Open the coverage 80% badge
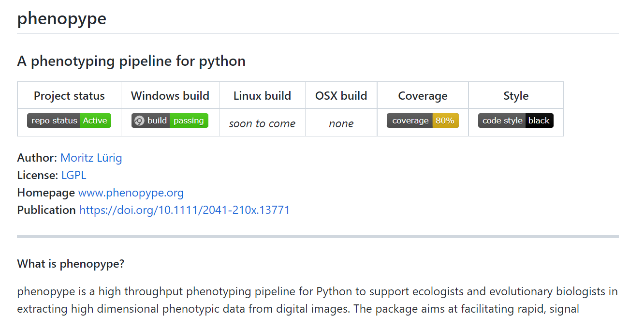This screenshot has width=644, height=317. (x=423, y=121)
